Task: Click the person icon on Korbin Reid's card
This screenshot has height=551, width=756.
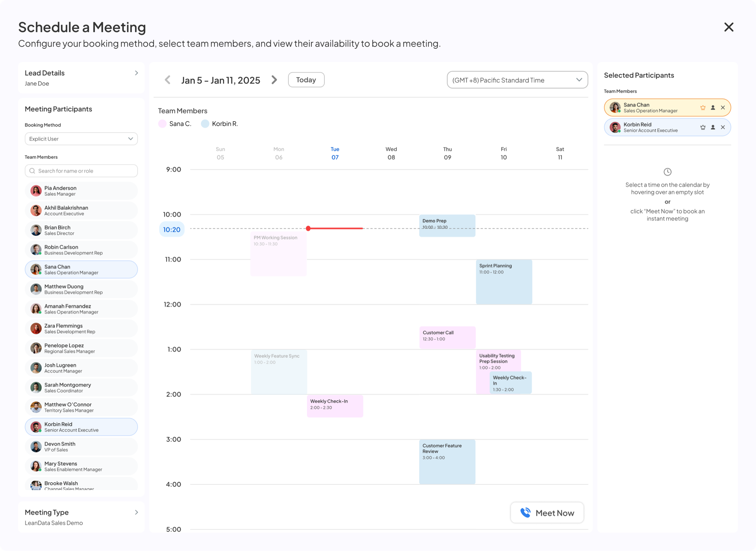Action: (x=713, y=127)
